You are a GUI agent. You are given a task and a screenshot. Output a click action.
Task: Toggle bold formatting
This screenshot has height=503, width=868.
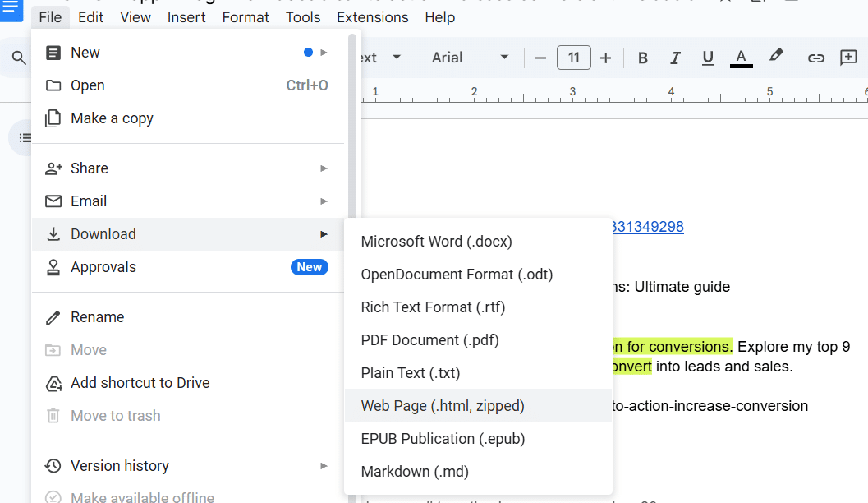tap(643, 58)
